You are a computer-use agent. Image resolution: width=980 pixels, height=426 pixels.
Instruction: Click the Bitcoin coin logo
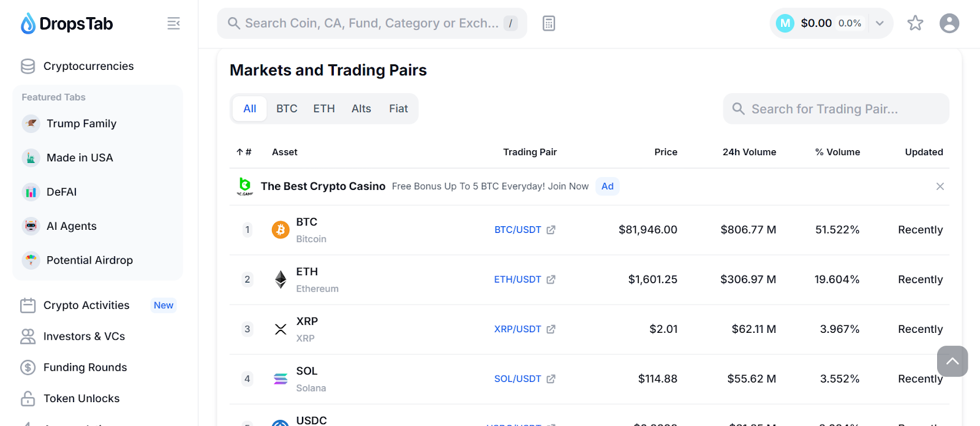[281, 230]
